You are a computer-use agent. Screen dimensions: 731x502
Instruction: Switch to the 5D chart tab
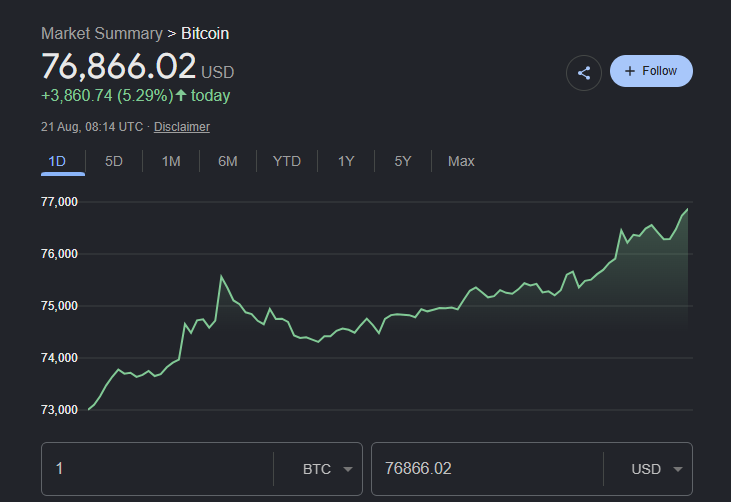pos(114,161)
